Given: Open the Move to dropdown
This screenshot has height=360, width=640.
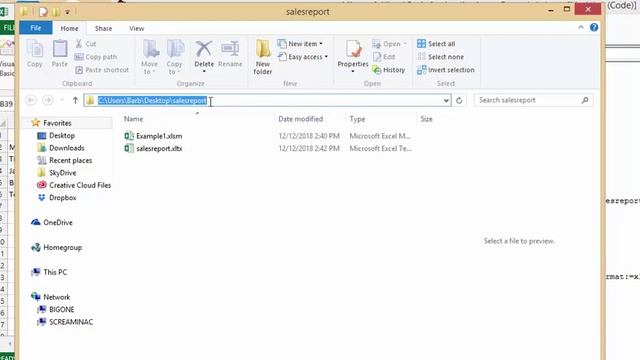Looking at the screenshot, I should [x=149, y=57].
